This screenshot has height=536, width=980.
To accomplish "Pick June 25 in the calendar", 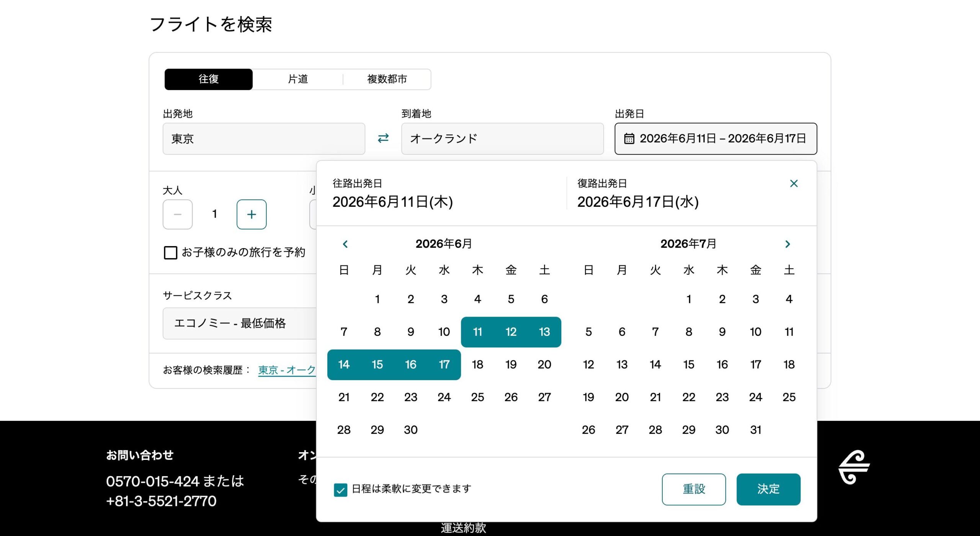I will pos(477,397).
